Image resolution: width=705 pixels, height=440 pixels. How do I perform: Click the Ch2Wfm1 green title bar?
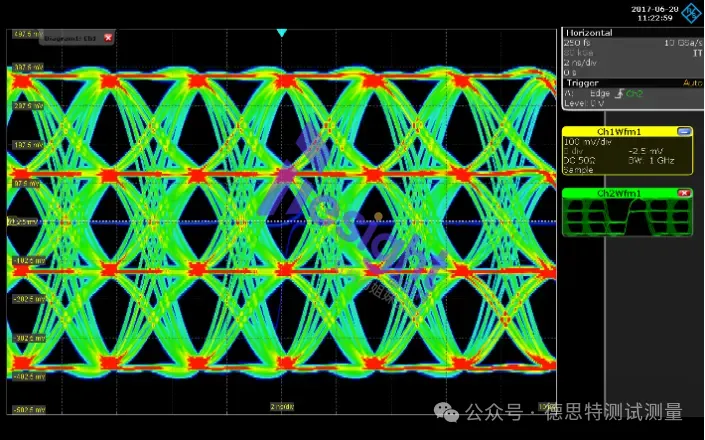point(619,193)
